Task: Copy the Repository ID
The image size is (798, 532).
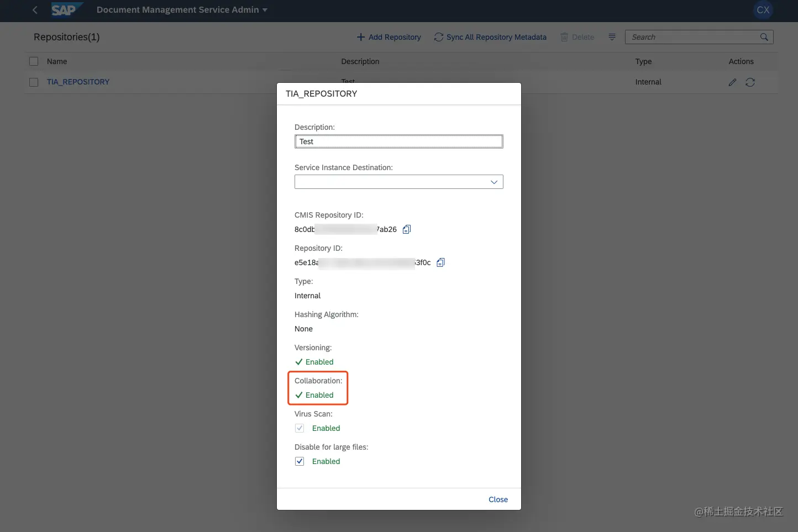Action: (x=440, y=262)
